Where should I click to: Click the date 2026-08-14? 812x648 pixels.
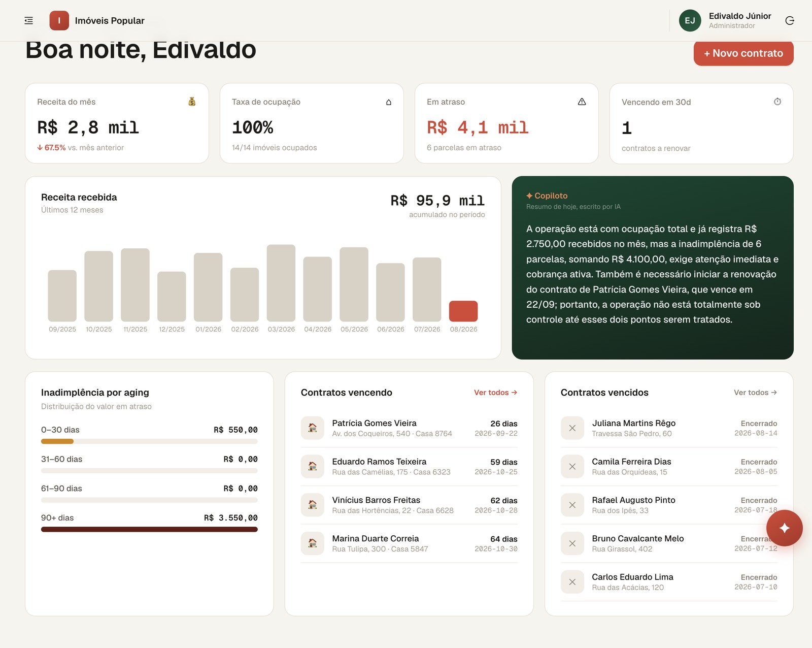(x=756, y=433)
